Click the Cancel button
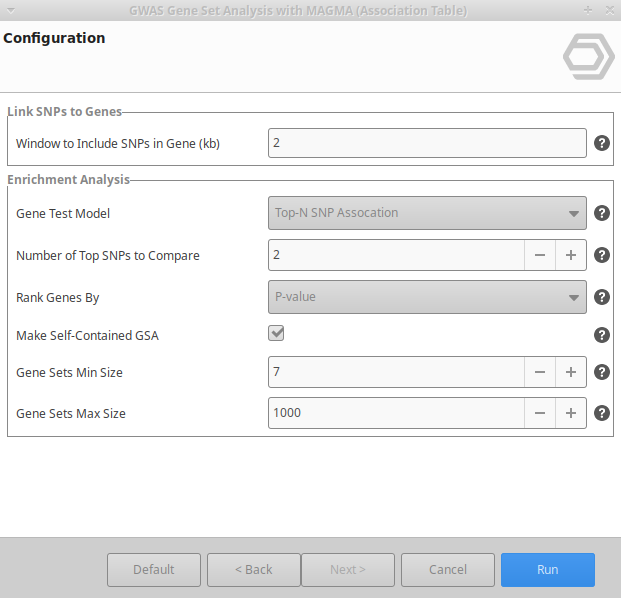Image resolution: width=621 pixels, height=598 pixels. click(448, 570)
